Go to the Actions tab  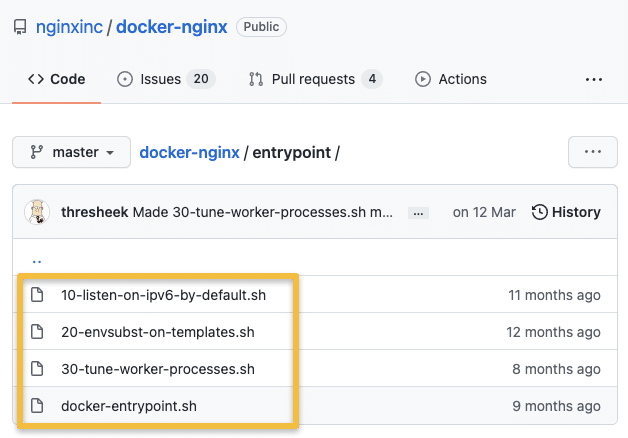pyautogui.click(x=451, y=79)
